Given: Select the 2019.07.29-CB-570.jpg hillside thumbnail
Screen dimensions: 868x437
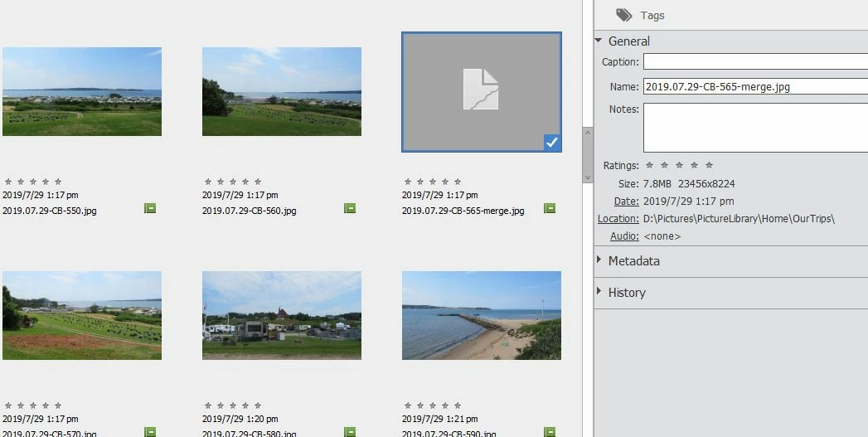Looking at the screenshot, I should (82, 315).
